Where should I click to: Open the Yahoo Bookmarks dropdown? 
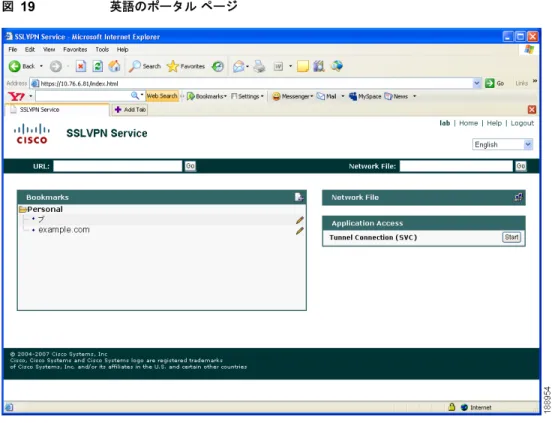tap(207, 96)
